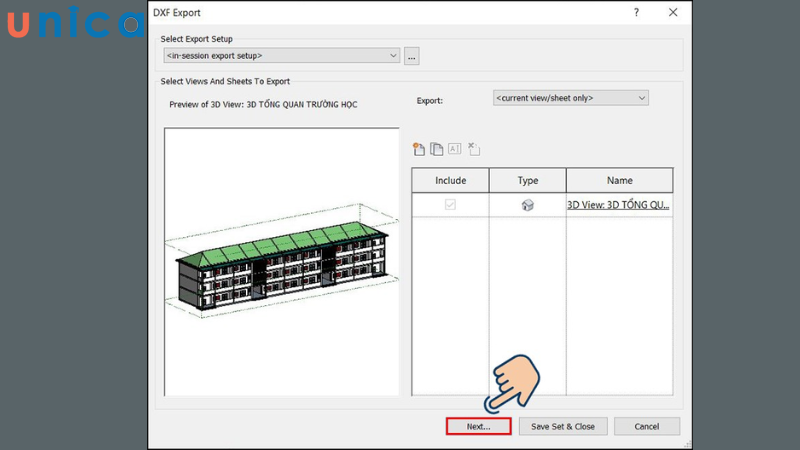Click the Type column header
The image size is (800, 450).
(x=528, y=181)
